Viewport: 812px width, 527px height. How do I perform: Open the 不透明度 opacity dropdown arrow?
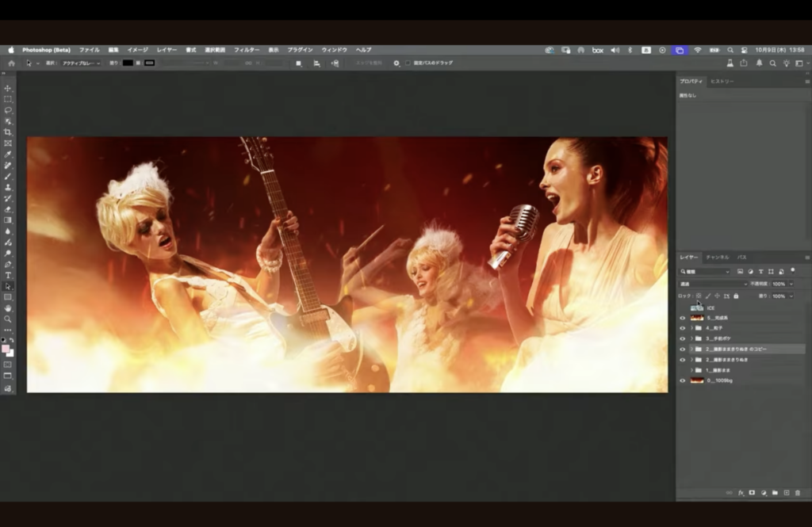pyautogui.click(x=791, y=284)
